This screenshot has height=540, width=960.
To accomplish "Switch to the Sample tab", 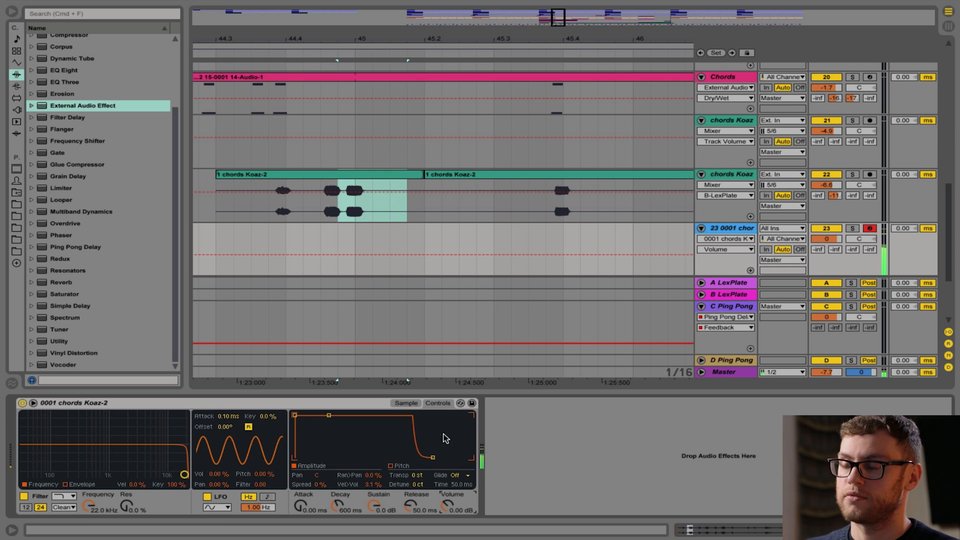I will pyautogui.click(x=406, y=403).
